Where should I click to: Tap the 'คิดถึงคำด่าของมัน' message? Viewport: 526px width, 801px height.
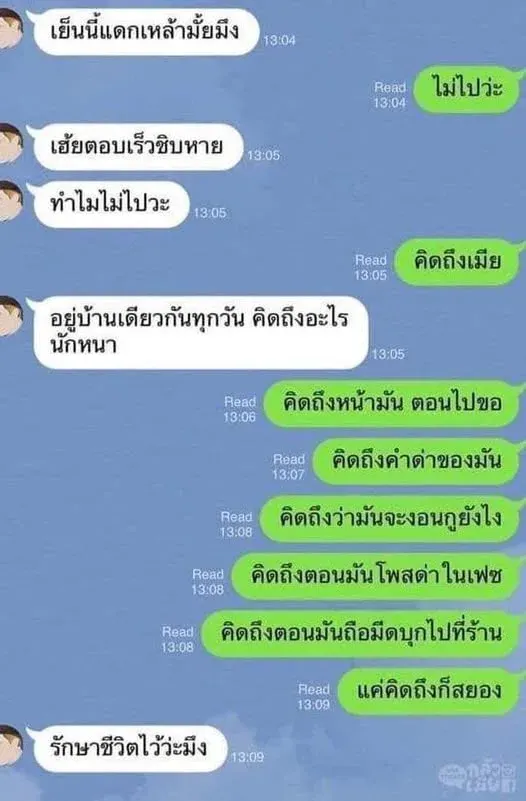point(416,461)
